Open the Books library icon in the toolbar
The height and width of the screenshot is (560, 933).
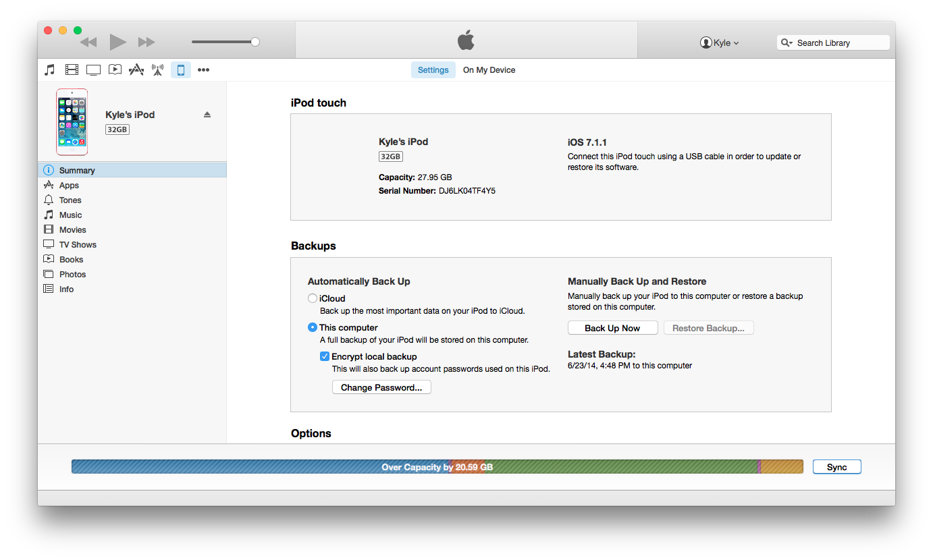115,69
